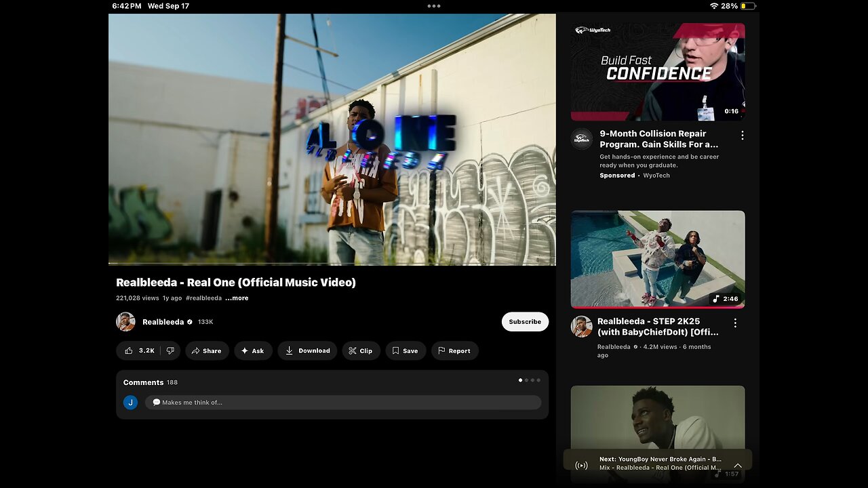Play STEP 2K25 video thumbnail
The height and width of the screenshot is (488, 868).
(x=658, y=259)
